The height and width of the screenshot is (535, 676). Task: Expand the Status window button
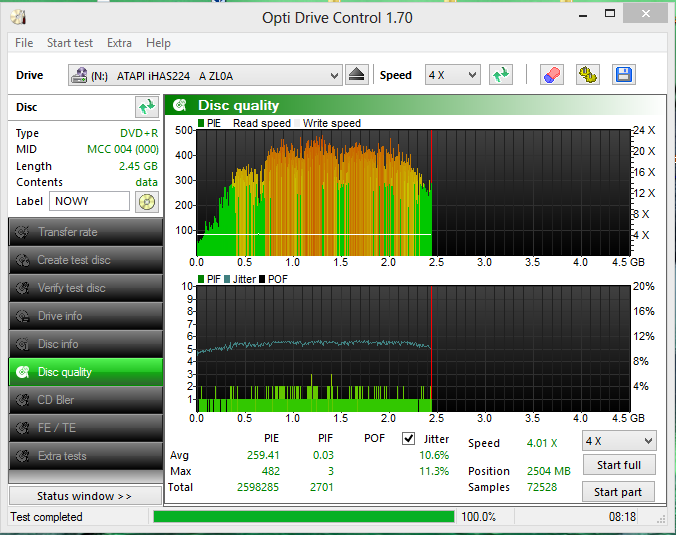(85, 496)
